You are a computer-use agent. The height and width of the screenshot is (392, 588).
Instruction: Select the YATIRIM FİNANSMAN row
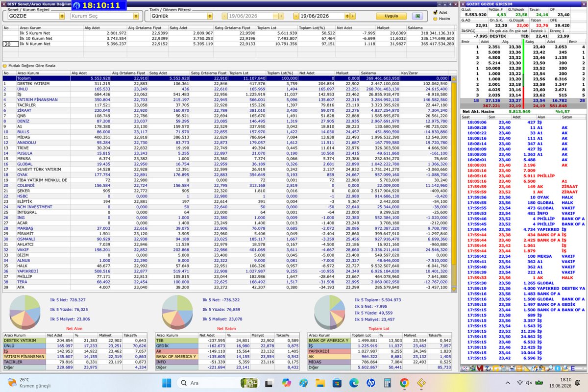pos(225,99)
